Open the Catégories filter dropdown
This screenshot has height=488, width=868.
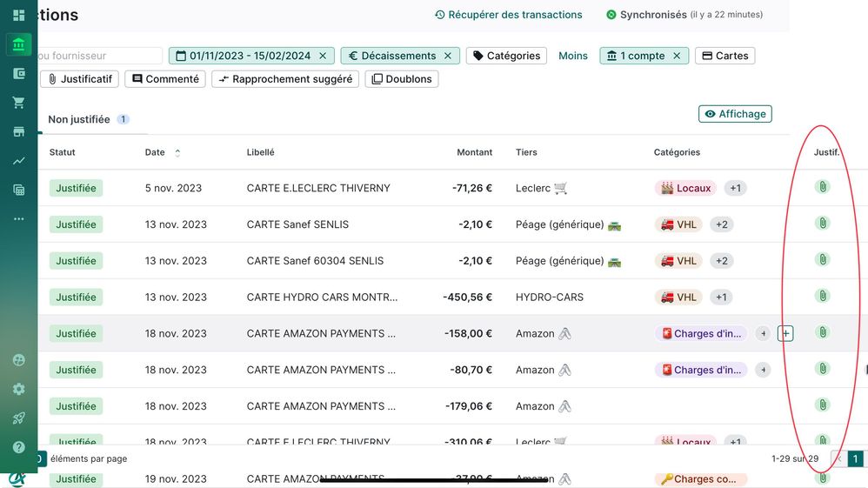click(506, 56)
